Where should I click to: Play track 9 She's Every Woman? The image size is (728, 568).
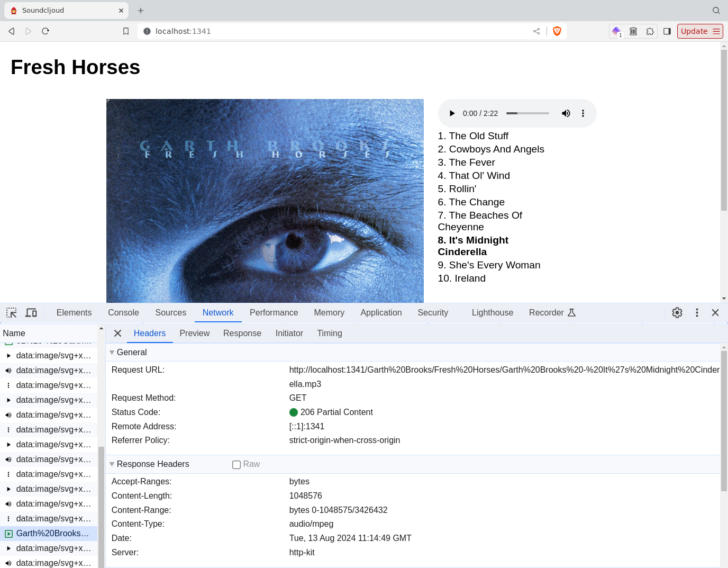(489, 265)
